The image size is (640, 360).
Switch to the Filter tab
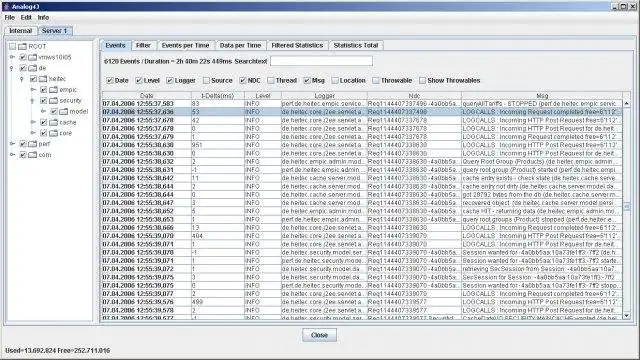tap(143, 45)
